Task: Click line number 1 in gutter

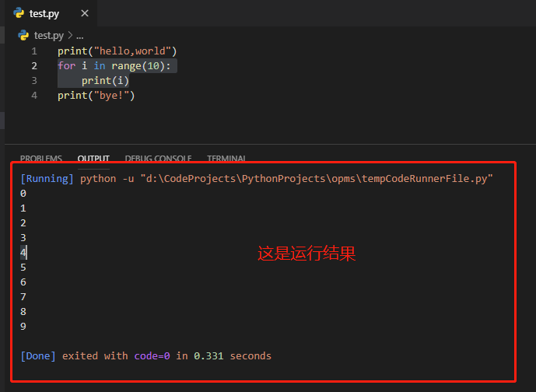Action: click(34, 51)
